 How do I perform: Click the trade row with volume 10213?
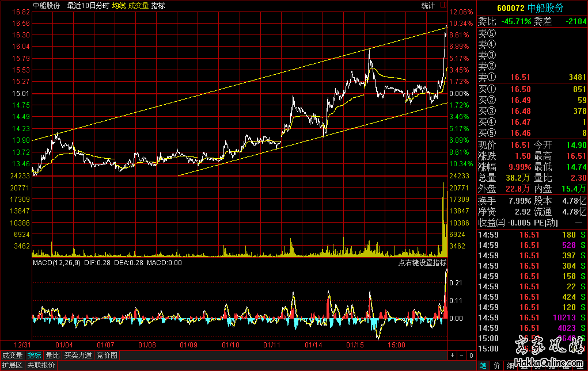(532, 318)
